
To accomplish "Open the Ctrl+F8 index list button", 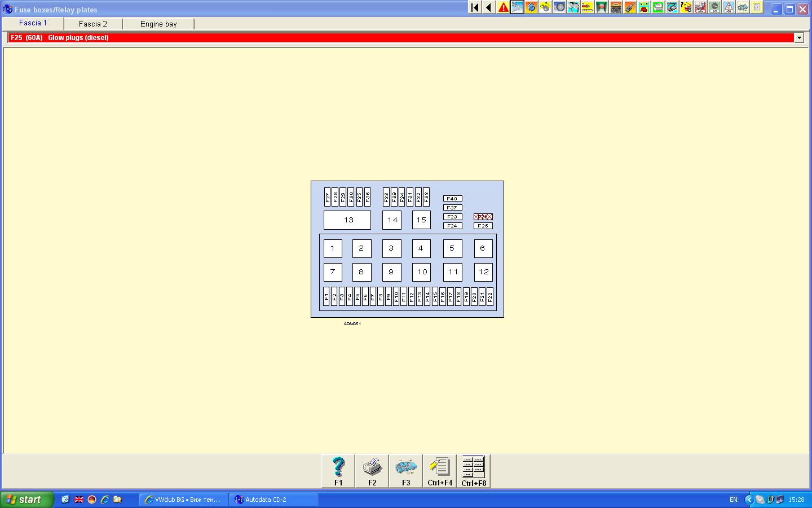I will [473, 471].
